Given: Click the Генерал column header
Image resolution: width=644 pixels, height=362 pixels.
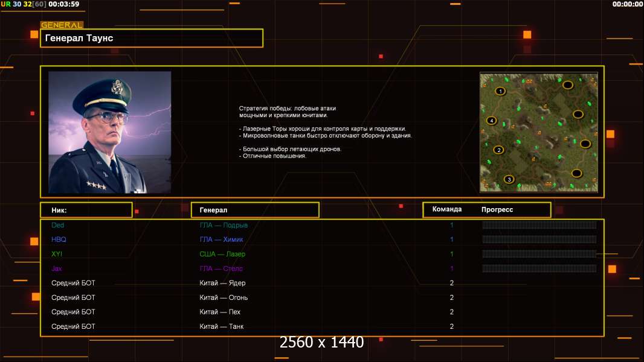Looking at the screenshot, I should [x=254, y=210].
